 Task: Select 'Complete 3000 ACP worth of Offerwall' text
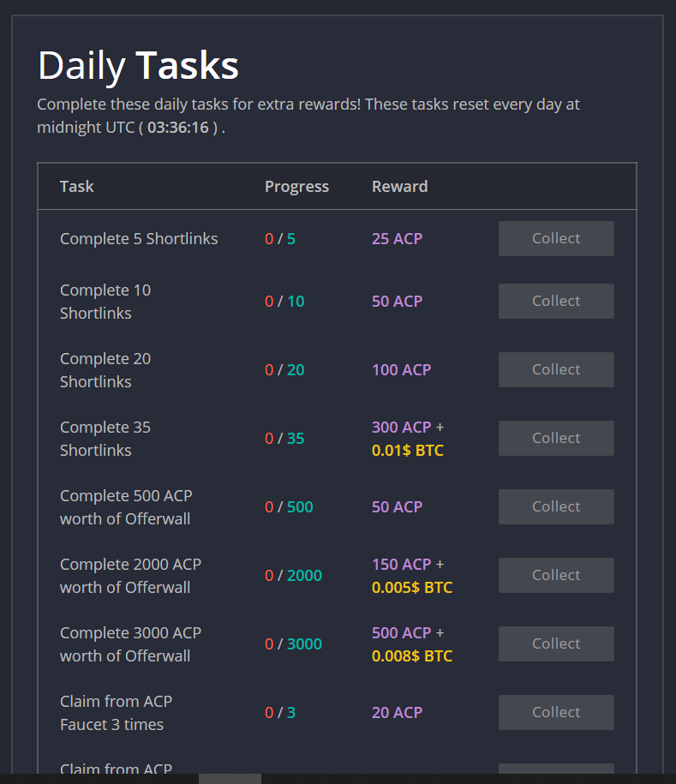[x=130, y=644]
